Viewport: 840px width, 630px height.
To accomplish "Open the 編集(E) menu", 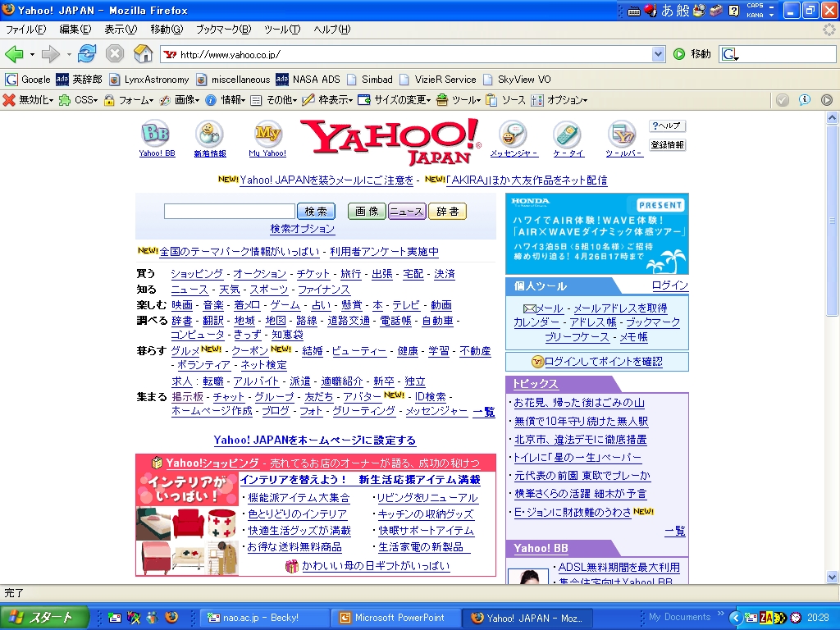I will (x=75, y=29).
